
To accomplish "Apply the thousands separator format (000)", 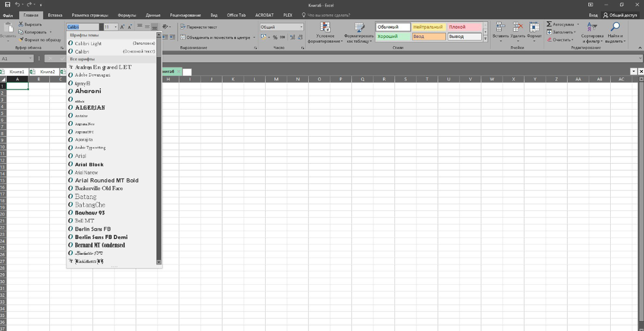I will click(282, 37).
